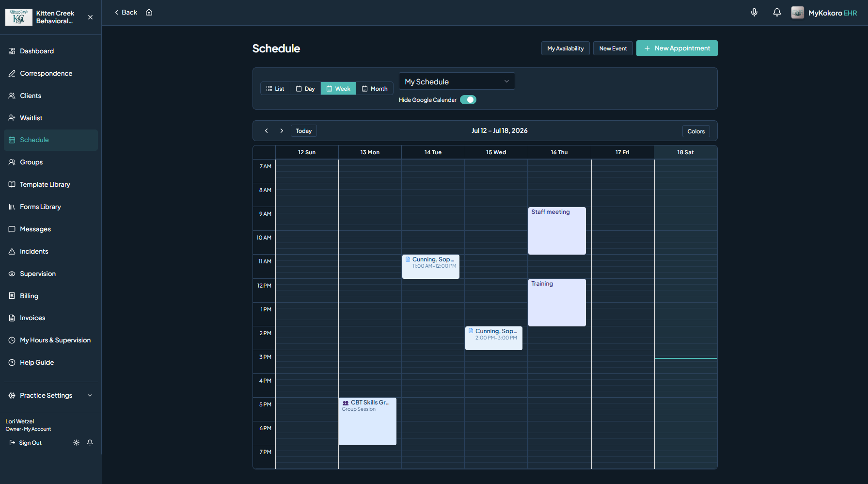Screen dimensions: 868x484
Task: Open the Colors settings button
Action: [696, 131]
